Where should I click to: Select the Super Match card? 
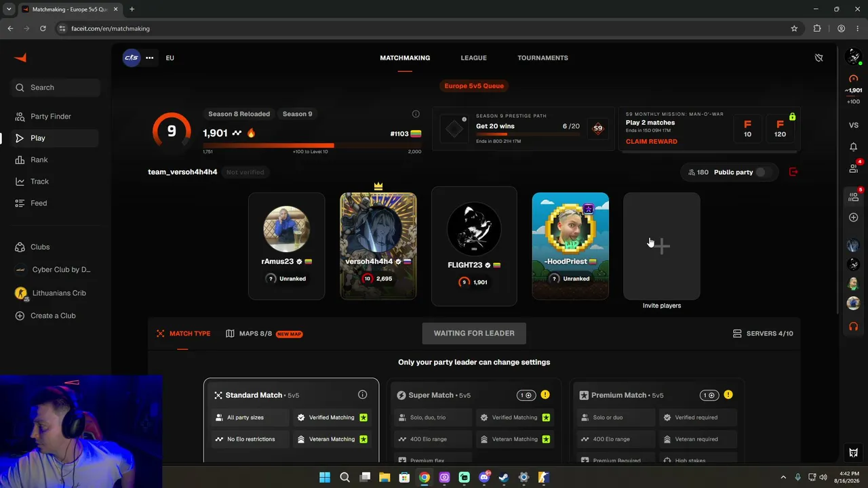click(475, 420)
